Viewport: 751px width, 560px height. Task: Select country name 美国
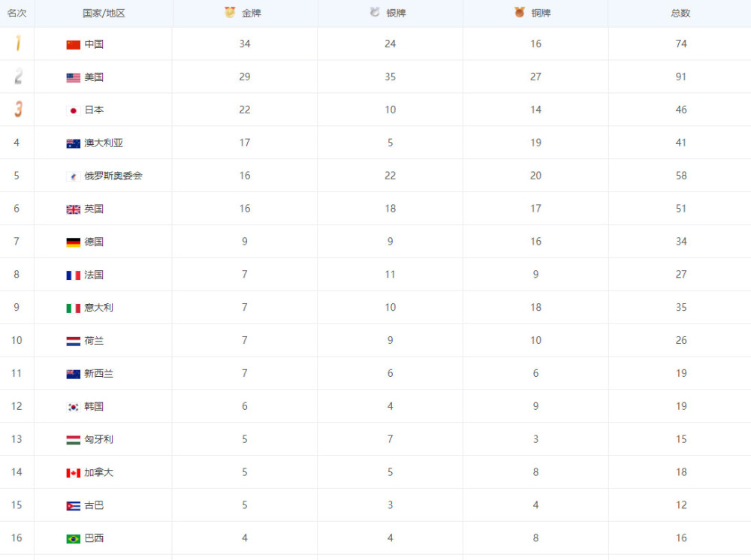pyautogui.click(x=94, y=77)
